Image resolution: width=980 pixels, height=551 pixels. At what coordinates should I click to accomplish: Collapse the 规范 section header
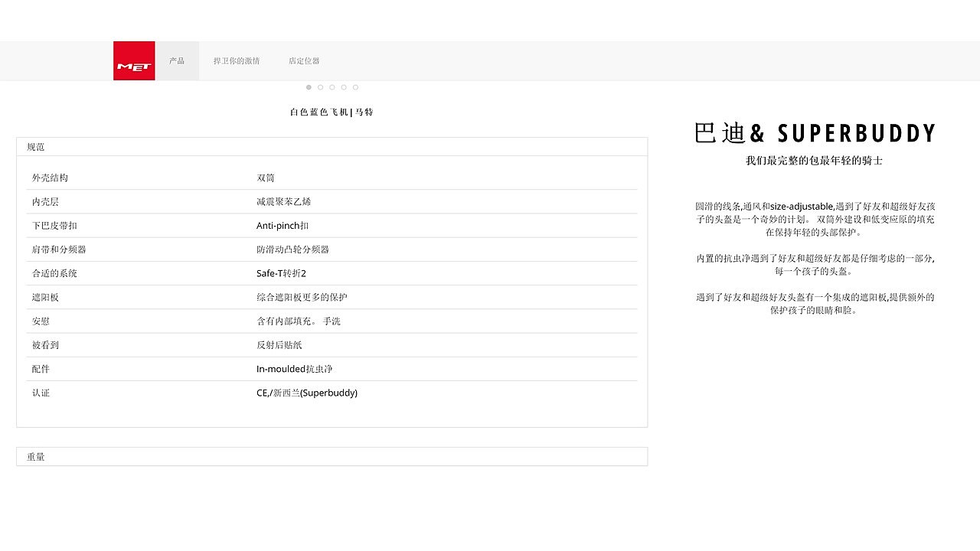point(332,147)
